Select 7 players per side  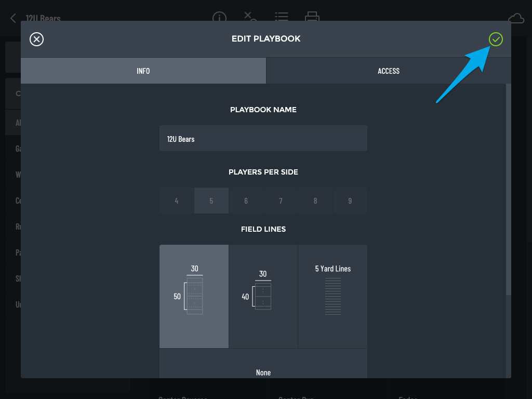(x=281, y=201)
